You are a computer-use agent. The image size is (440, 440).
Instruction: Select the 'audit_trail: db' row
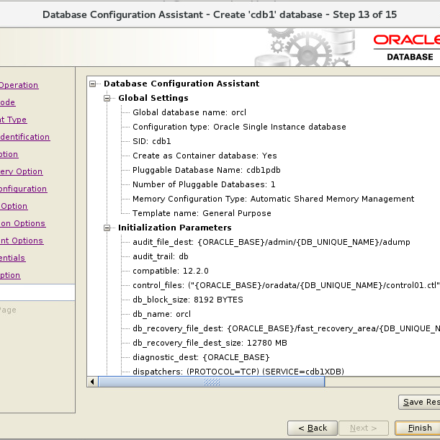click(160, 257)
